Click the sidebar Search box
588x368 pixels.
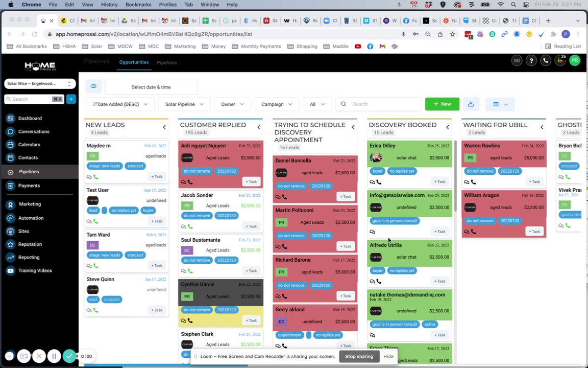tap(34, 99)
